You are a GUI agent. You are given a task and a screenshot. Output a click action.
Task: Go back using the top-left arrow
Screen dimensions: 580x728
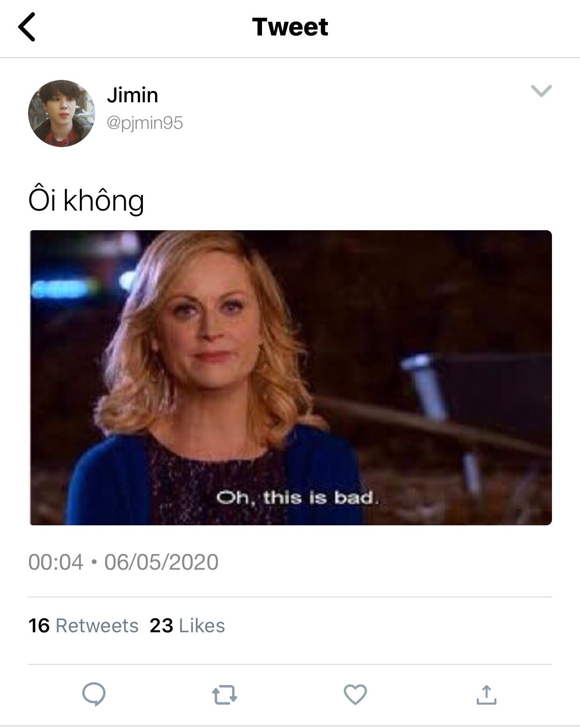click(x=27, y=27)
